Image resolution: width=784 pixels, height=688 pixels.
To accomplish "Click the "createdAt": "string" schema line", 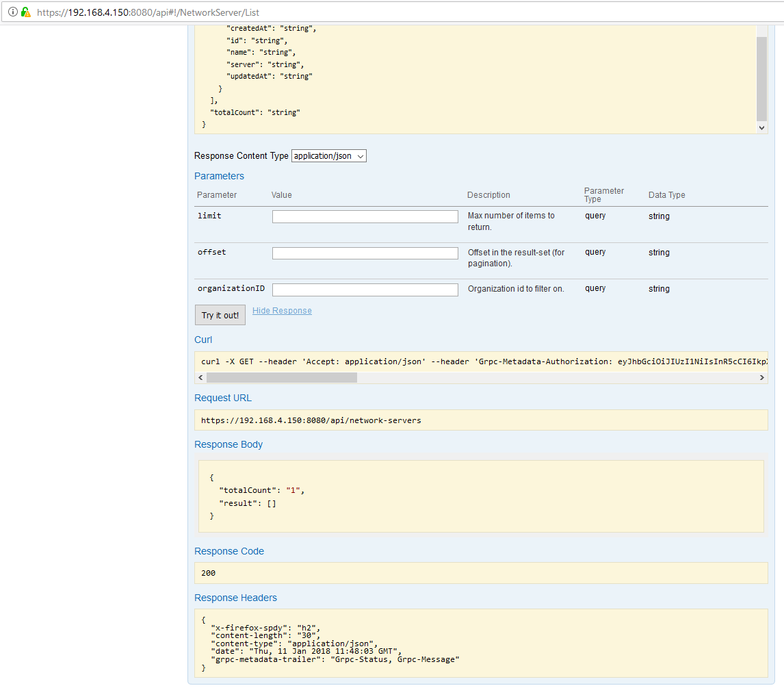I will pyautogui.click(x=272, y=29).
